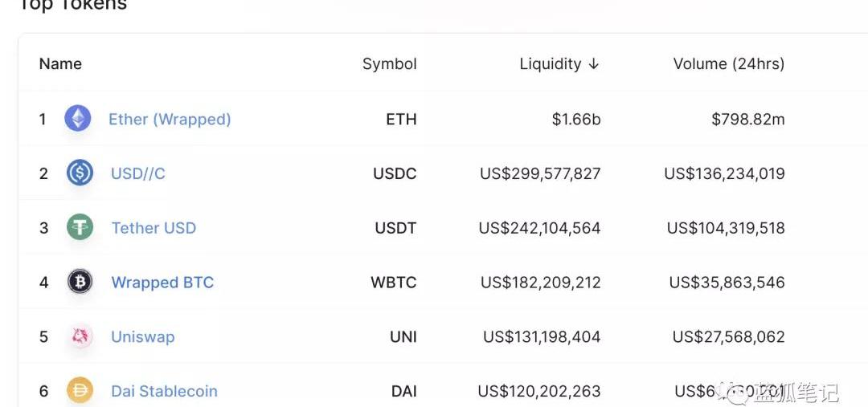This screenshot has width=868, height=407.
Task: Sort table by Liquidity column
Action: coord(551,64)
